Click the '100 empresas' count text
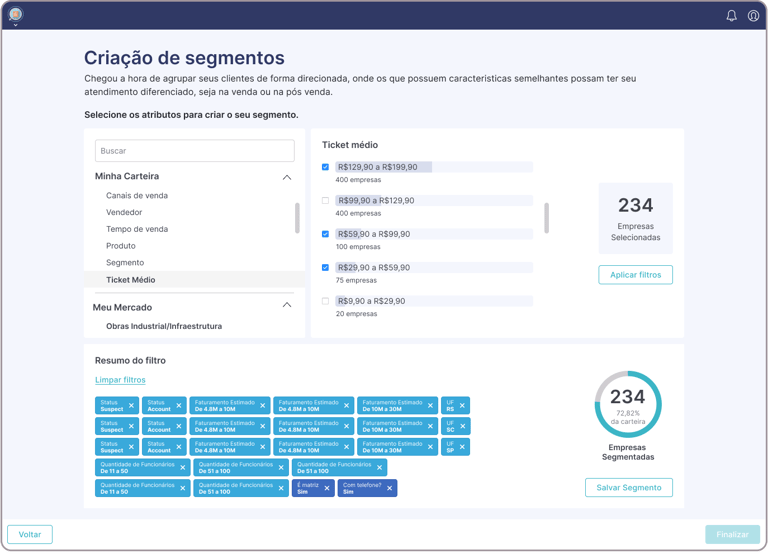Screen dimensions: 768x554 pos(358,247)
